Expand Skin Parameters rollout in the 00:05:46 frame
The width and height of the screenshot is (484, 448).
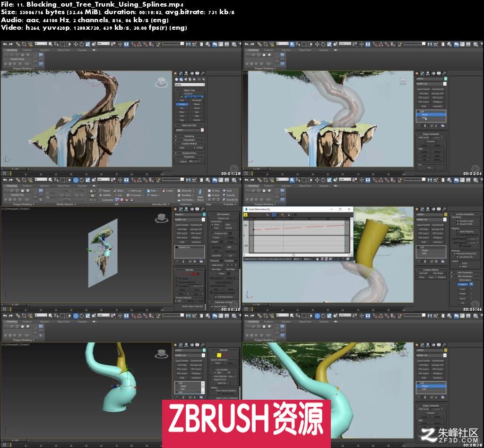pos(465,276)
